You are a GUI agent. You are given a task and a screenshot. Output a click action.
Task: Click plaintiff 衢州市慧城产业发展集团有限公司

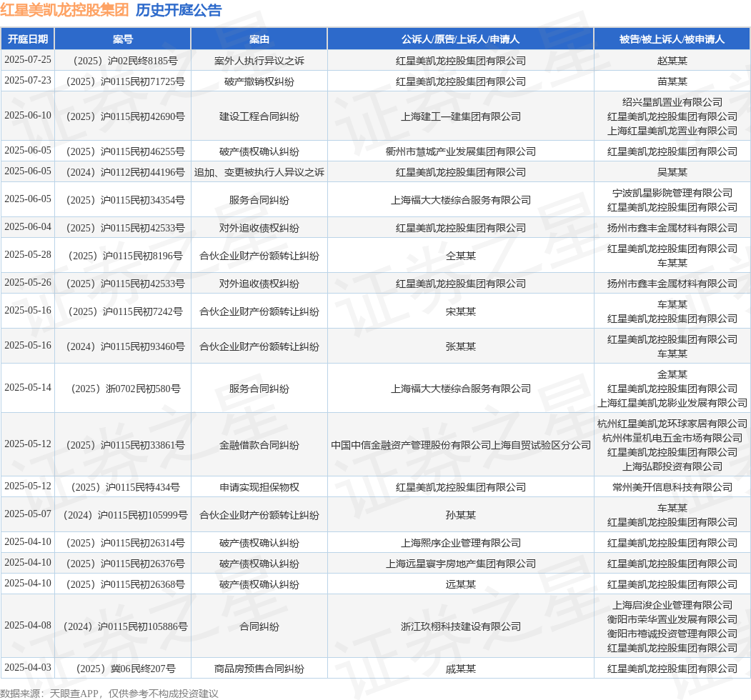460,151
